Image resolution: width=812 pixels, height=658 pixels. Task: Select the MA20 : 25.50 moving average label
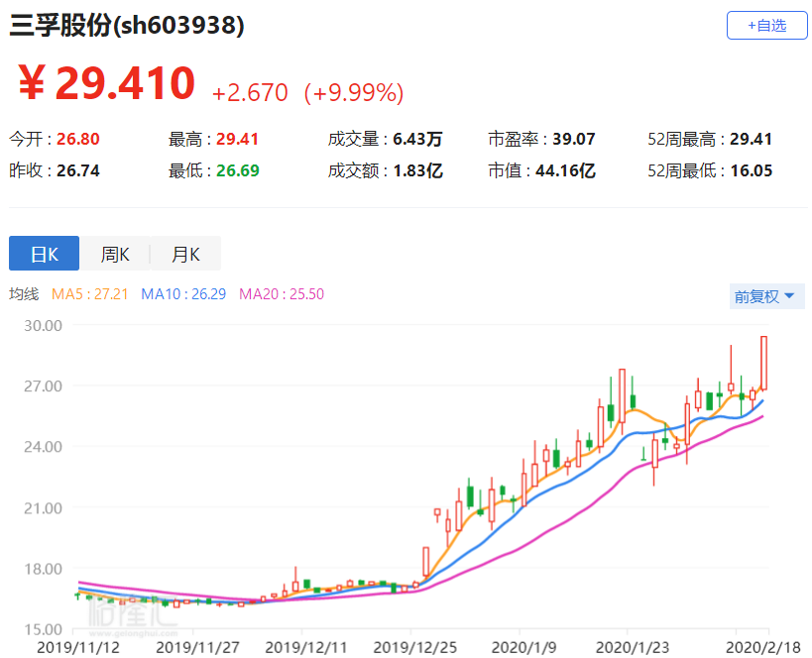tap(282, 294)
